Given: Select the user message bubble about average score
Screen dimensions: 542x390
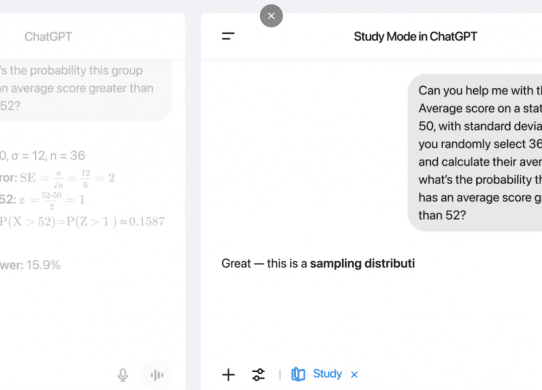Looking at the screenshot, I should click(475, 152).
